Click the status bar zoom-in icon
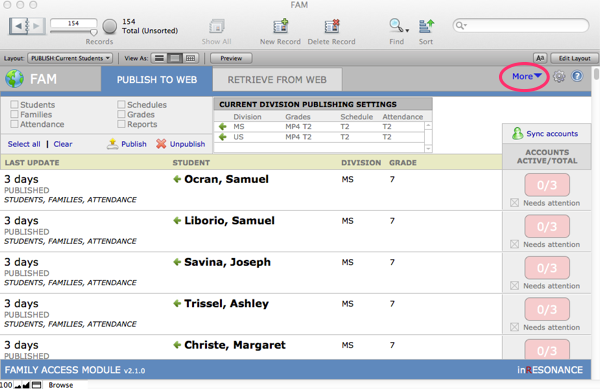This screenshot has width=600, height=389. point(26,385)
